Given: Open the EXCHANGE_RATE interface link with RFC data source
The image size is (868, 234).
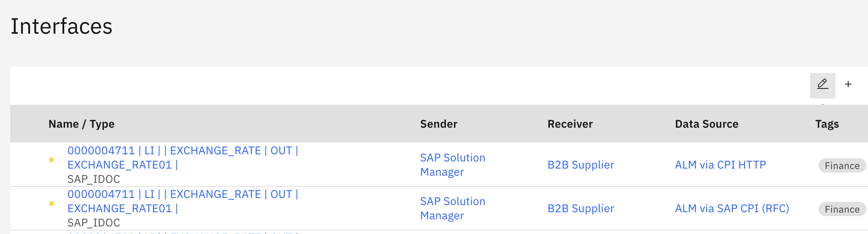Looking at the screenshot, I should (x=182, y=195).
